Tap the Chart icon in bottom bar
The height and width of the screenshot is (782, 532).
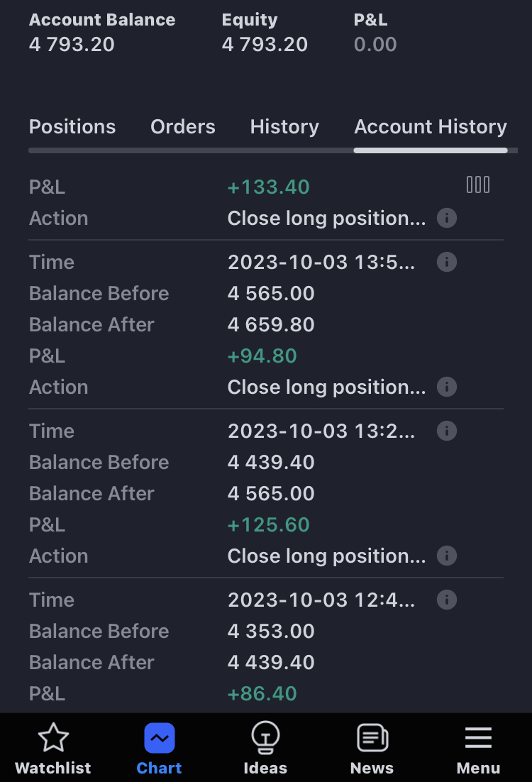160,739
